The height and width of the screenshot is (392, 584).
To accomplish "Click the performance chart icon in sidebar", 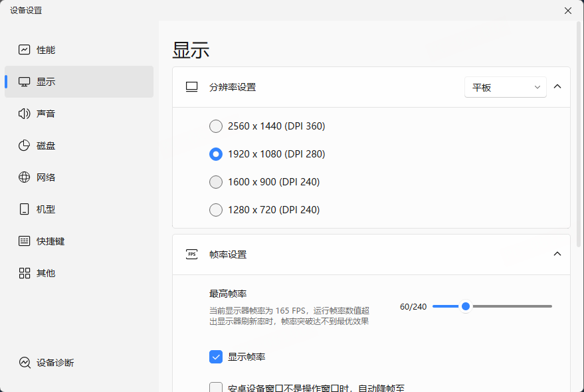I will click(x=24, y=49).
